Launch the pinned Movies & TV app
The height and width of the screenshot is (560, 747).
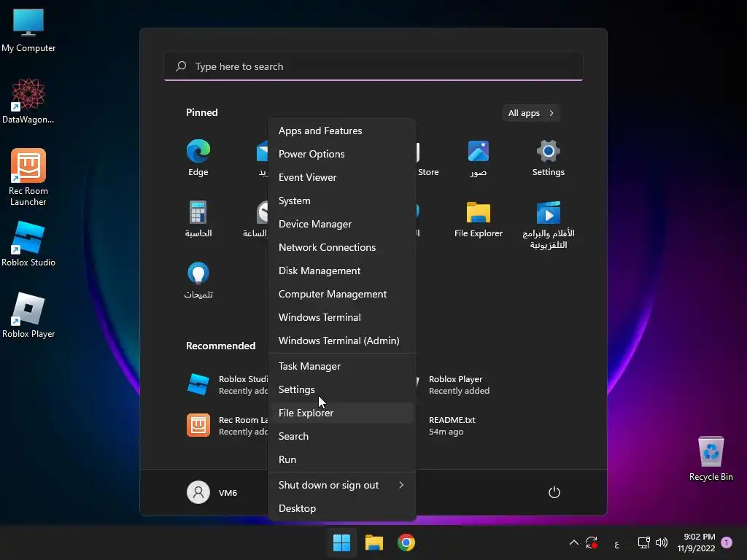[x=548, y=225]
